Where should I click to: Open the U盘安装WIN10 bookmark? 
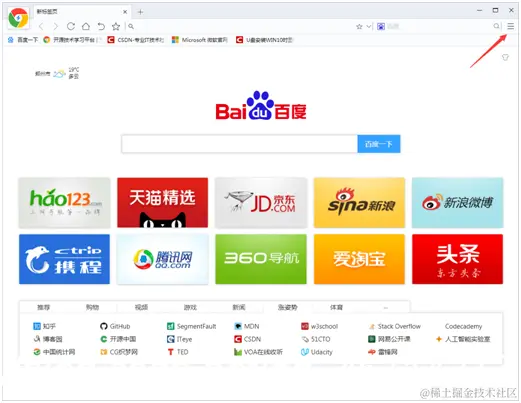(x=264, y=40)
